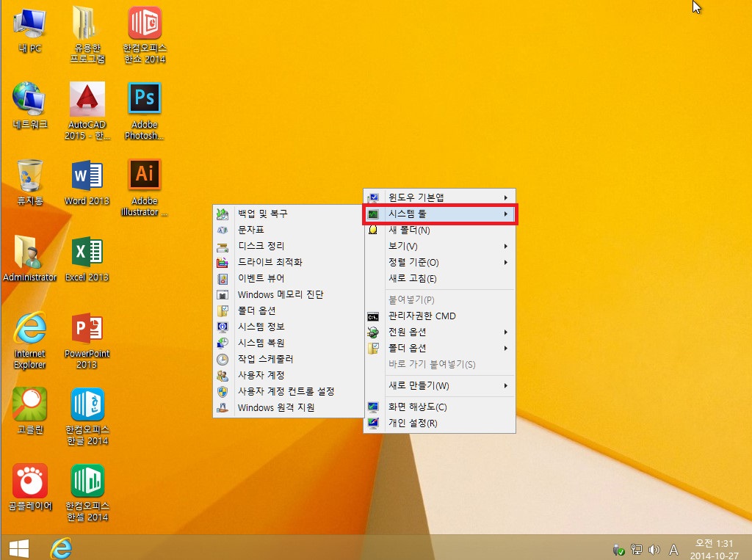The width and height of the screenshot is (752, 560).
Task: Expand 폴더 옵션 submenu in main context menu
Action: pos(439,348)
